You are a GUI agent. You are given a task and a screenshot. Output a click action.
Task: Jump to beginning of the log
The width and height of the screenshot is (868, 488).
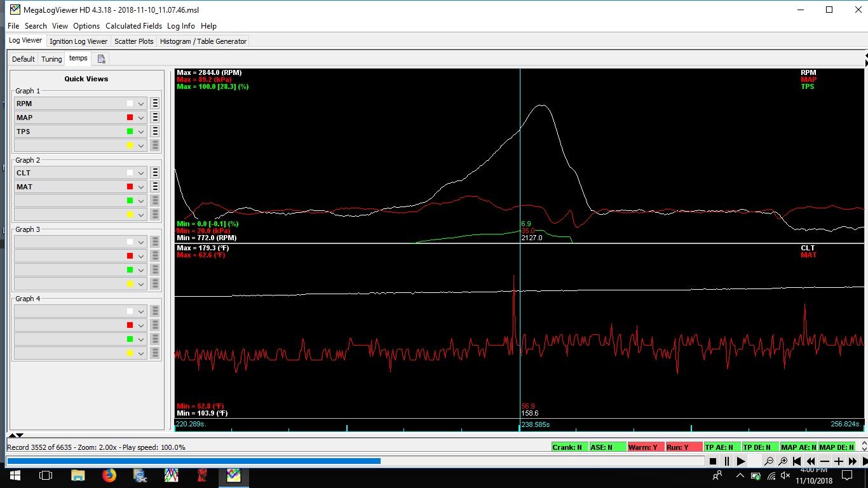pyautogui.click(x=797, y=461)
